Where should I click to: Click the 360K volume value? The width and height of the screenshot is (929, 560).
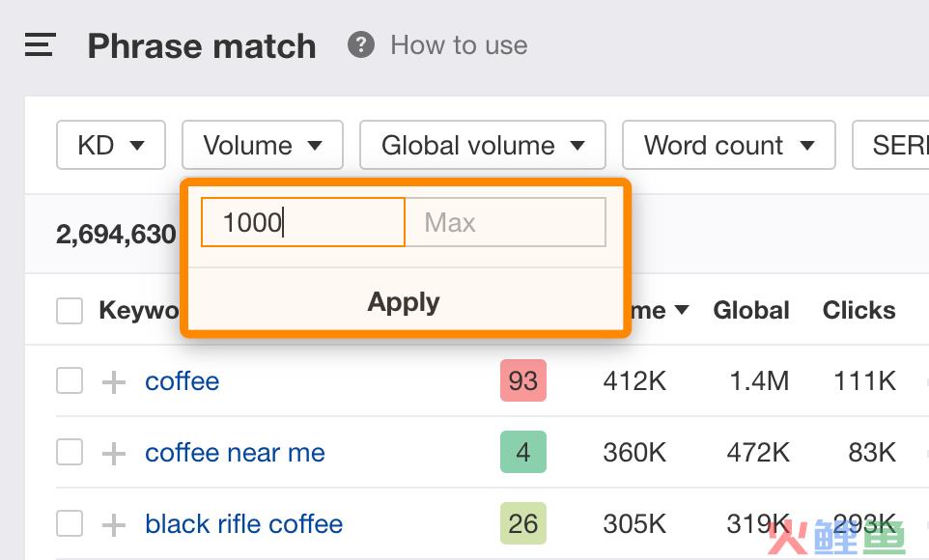tap(634, 453)
